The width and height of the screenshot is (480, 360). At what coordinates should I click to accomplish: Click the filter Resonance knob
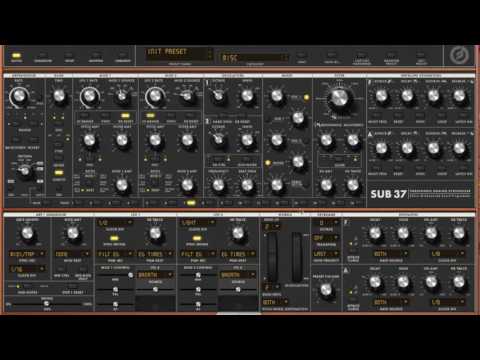[x=326, y=140]
